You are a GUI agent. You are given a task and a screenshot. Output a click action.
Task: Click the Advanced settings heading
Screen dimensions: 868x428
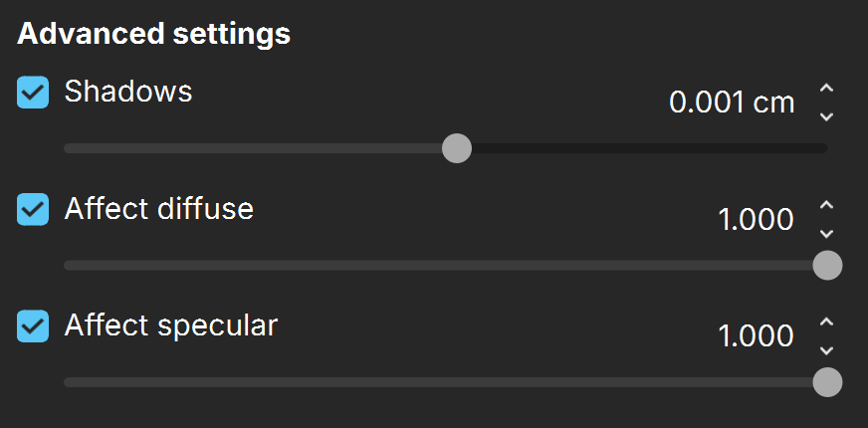153,34
